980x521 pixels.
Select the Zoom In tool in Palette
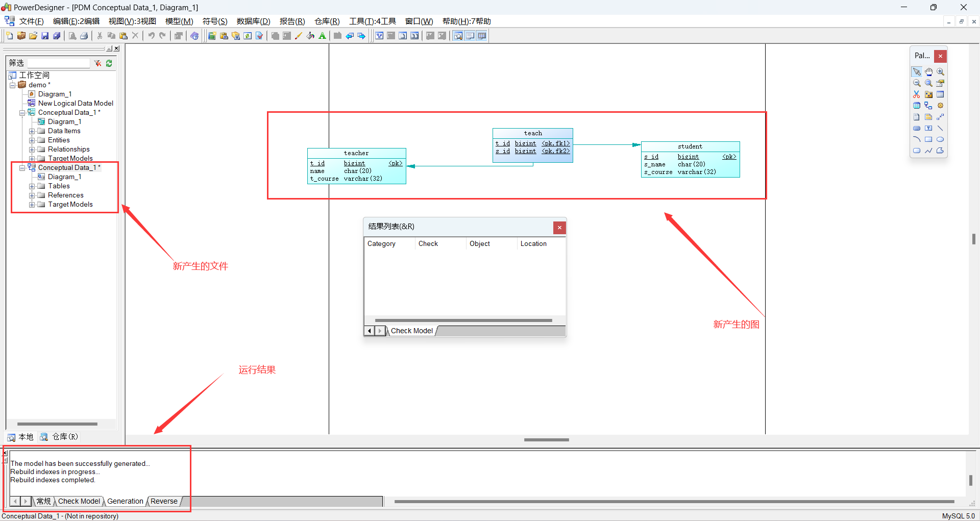tap(940, 72)
